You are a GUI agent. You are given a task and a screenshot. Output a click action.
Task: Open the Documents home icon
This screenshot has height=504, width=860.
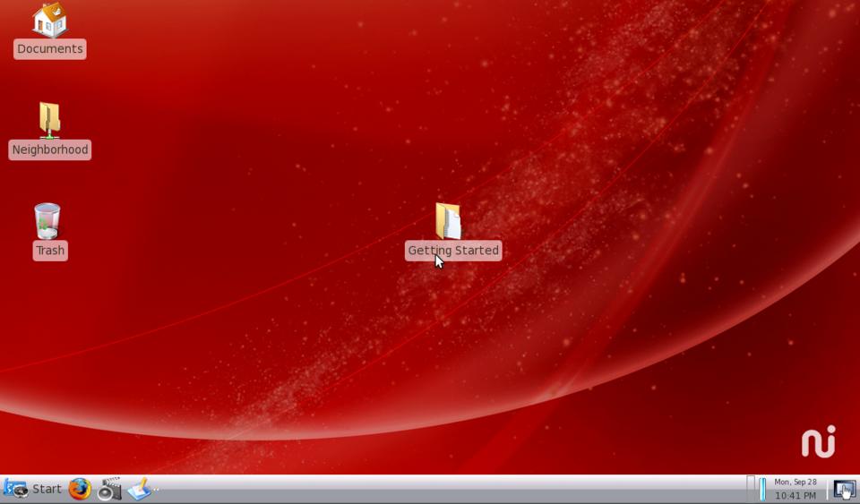(49, 20)
